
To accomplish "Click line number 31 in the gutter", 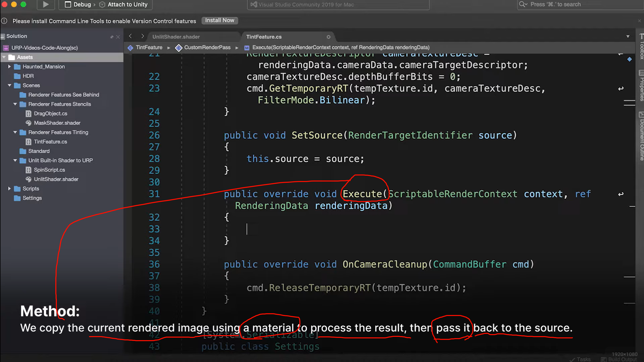I will (x=154, y=194).
